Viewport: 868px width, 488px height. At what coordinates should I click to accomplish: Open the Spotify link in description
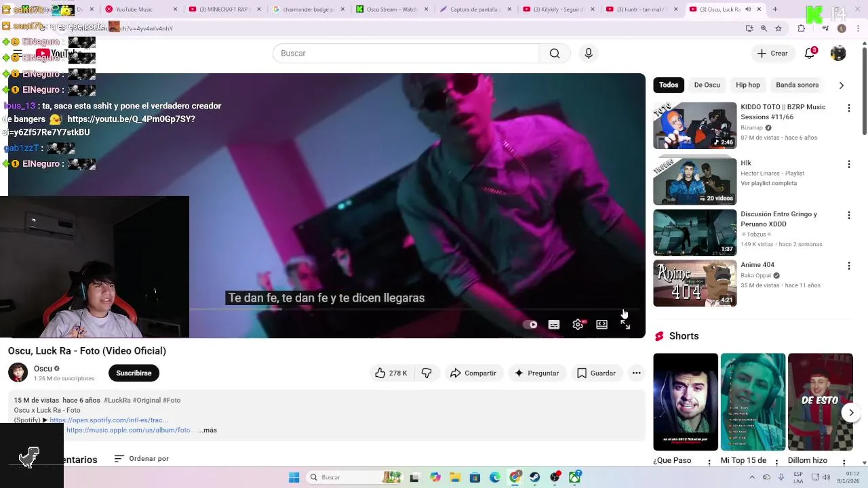coord(108,420)
